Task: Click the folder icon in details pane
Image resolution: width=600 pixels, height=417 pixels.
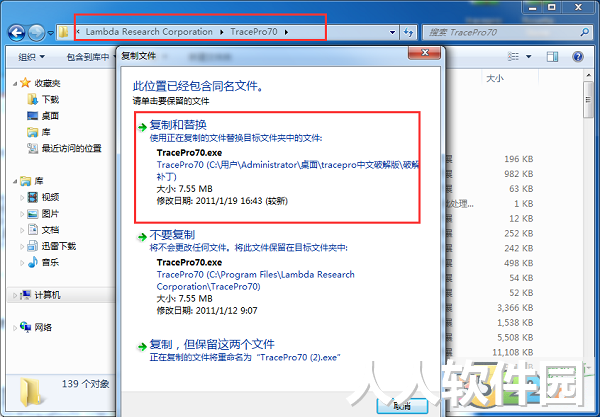Action: tap(31, 391)
